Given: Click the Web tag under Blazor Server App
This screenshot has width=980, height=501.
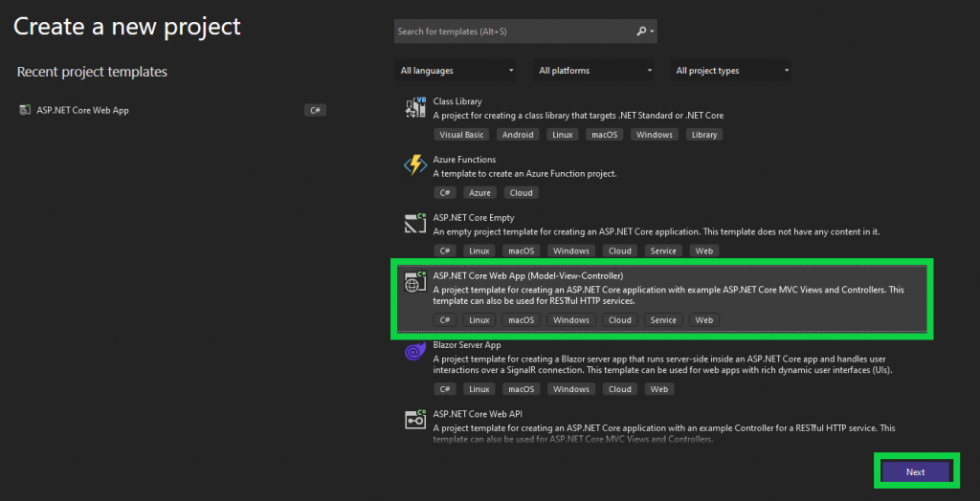Looking at the screenshot, I should (659, 389).
